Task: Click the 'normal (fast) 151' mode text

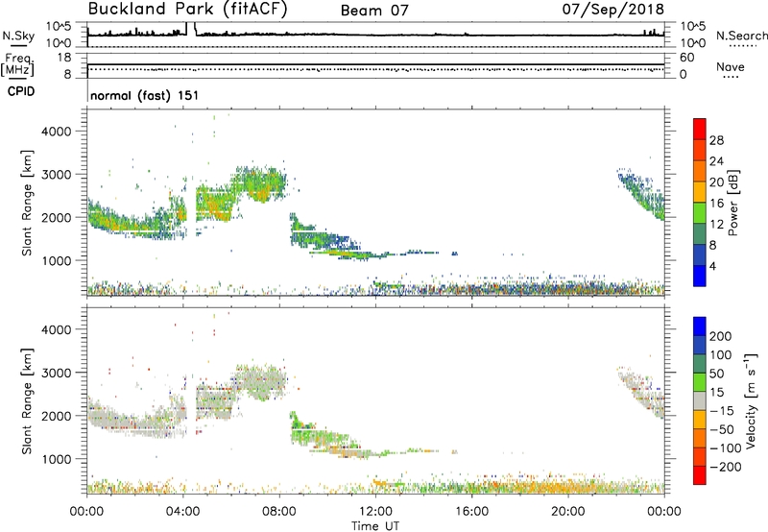Action: [x=145, y=95]
